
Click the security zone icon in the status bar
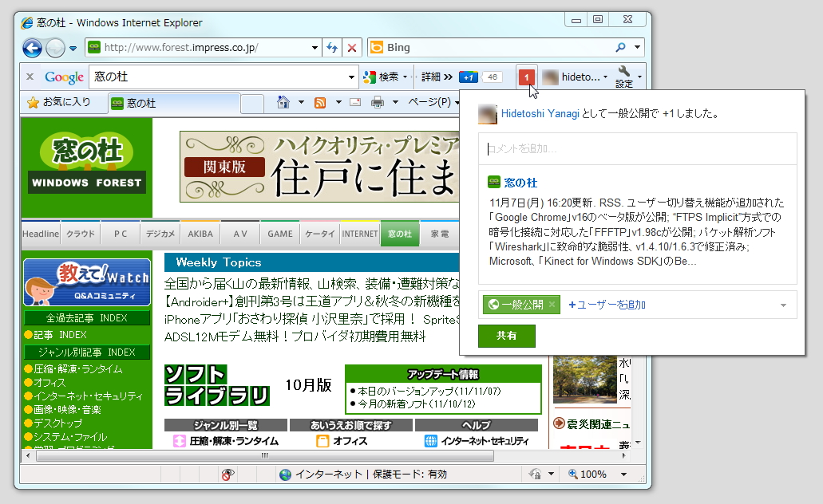(287, 474)
